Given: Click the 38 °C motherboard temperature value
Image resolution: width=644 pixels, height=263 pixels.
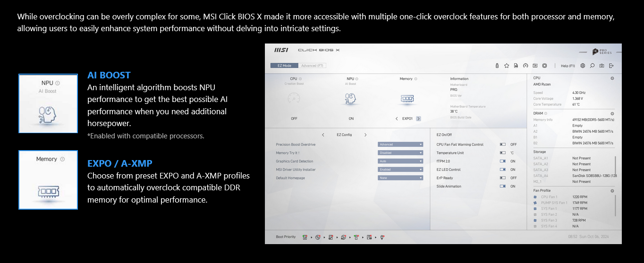Looking at the screenshot, I should coord(454,111).
